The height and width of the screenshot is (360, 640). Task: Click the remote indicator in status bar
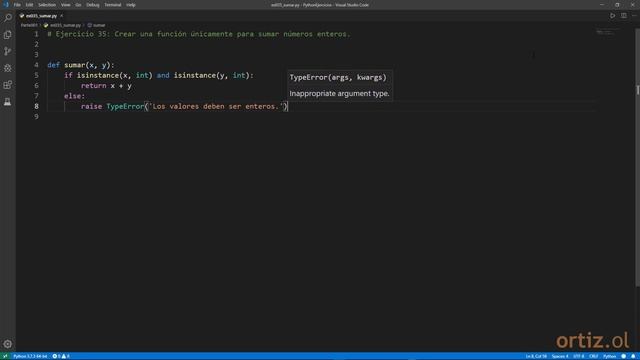[5, 356]
